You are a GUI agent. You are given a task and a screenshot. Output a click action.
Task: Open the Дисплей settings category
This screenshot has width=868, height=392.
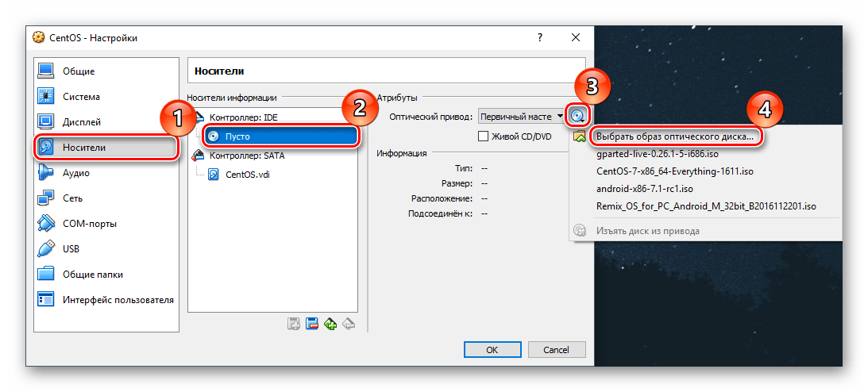[106, 122]
